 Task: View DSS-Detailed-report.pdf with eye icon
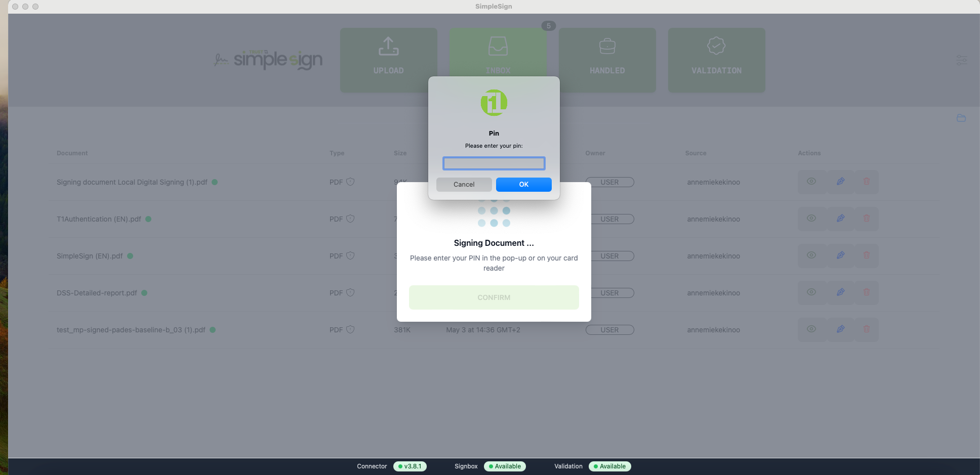click(811, 292)
